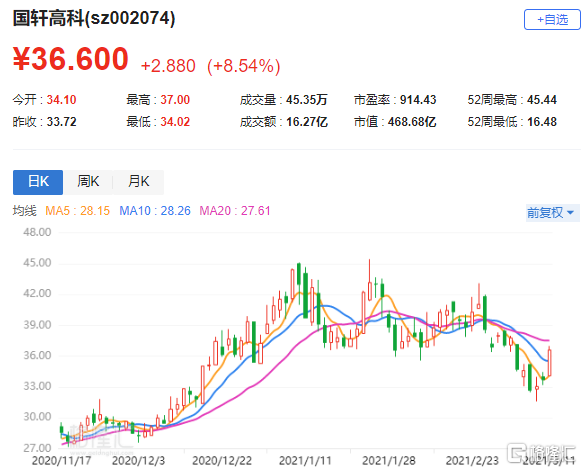
Task: Click the 市盈率 value 914.43
Action: [418, 99]
